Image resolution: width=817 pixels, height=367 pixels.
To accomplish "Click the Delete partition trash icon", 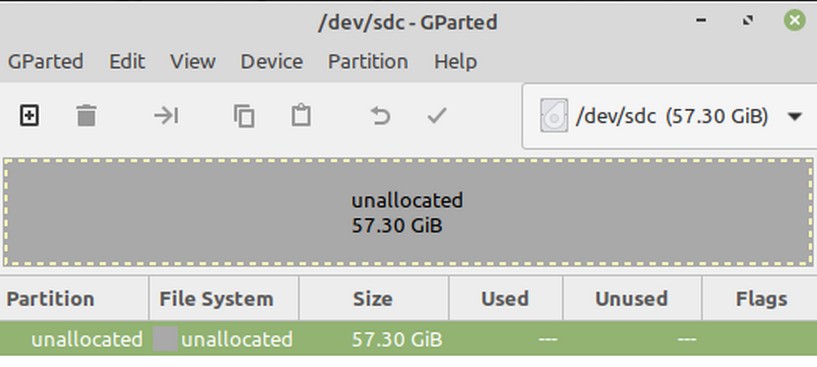I will (x=86, y=115).
